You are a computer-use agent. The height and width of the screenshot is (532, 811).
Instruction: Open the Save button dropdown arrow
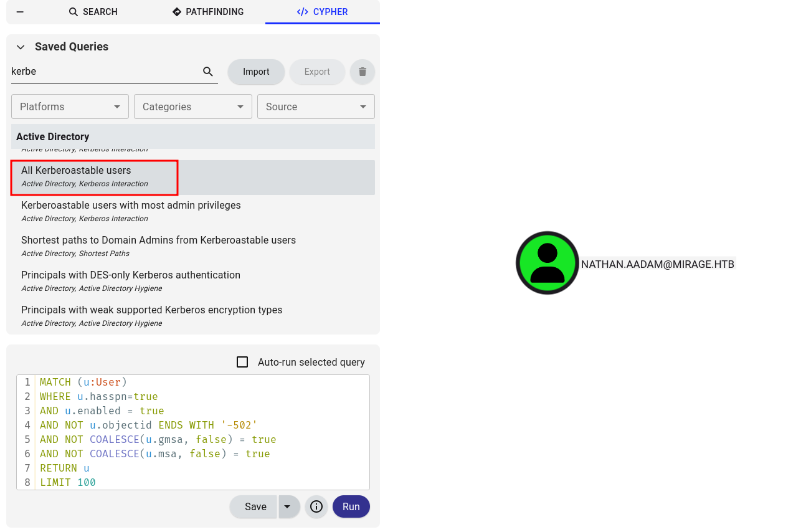coord(287,506)
